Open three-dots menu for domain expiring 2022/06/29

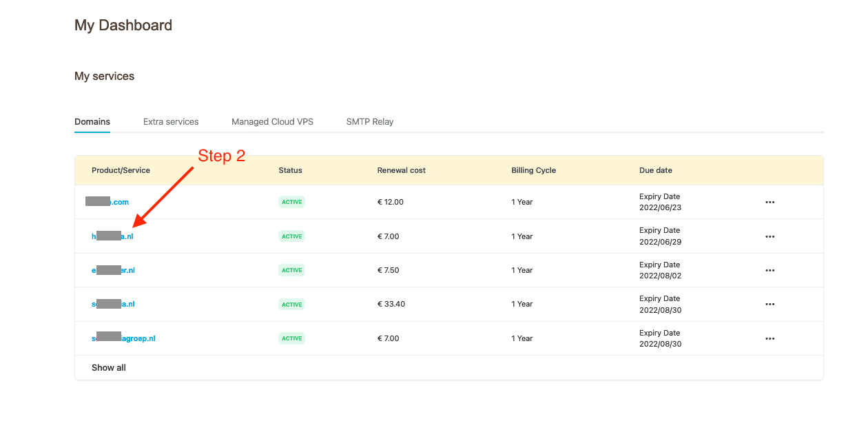click(x=769, y=236)
